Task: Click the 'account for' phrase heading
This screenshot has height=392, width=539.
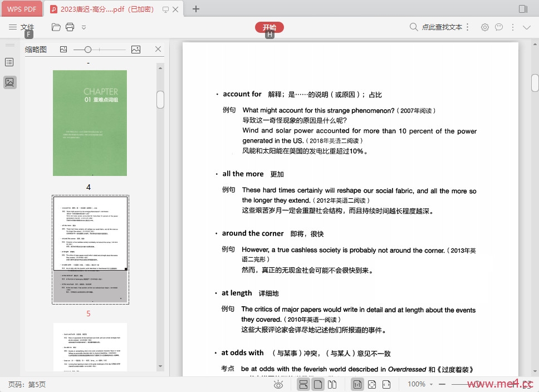Action: point(242,94)
